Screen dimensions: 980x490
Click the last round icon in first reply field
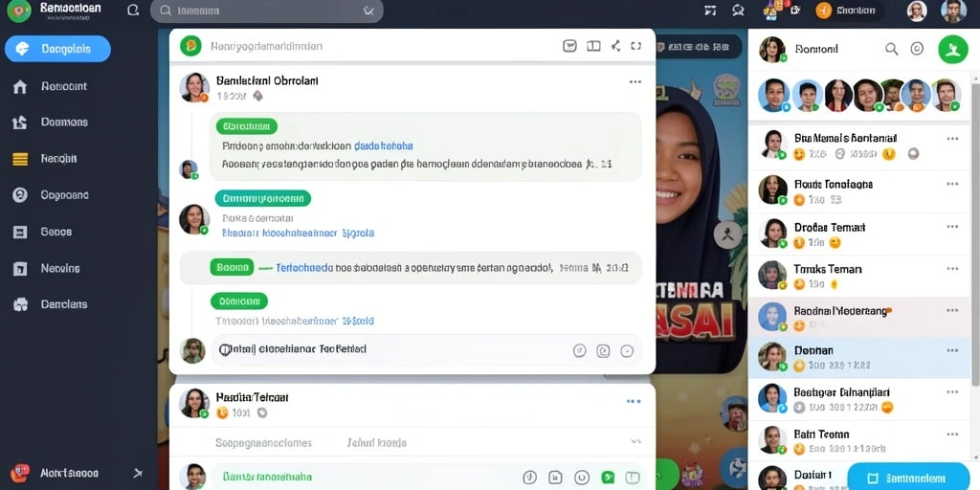(x=627, y=350)
